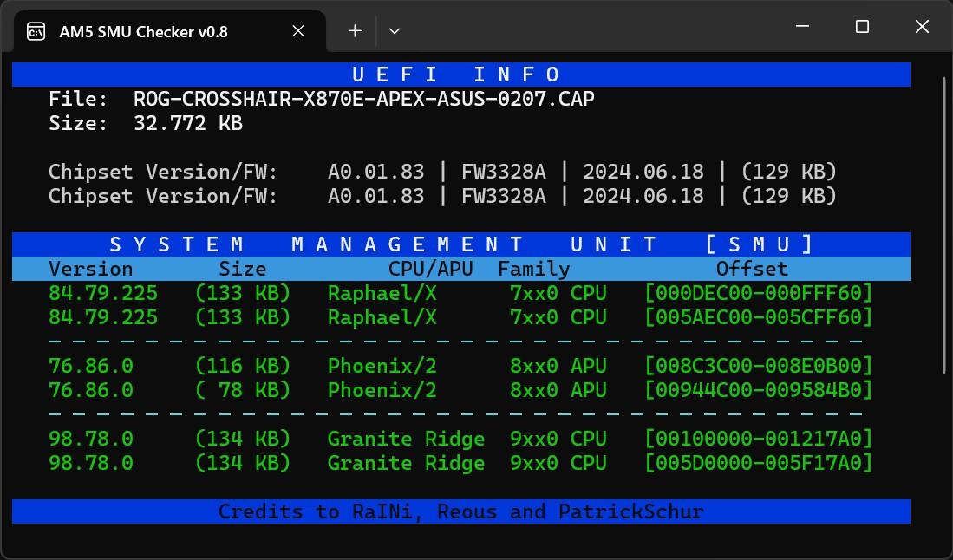Click offset [005AEC00-005CFF60]
The height and width of the screenshot is (560, 953).
tap(759, 317)
